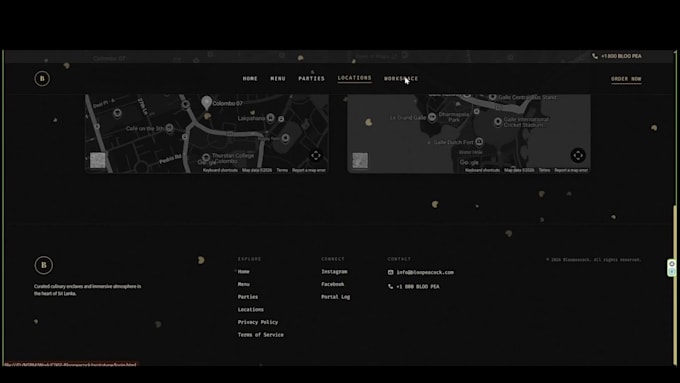Open the footer Locations link
The height and width of the screenshot is (383, 680).
[x=251, y=309]
